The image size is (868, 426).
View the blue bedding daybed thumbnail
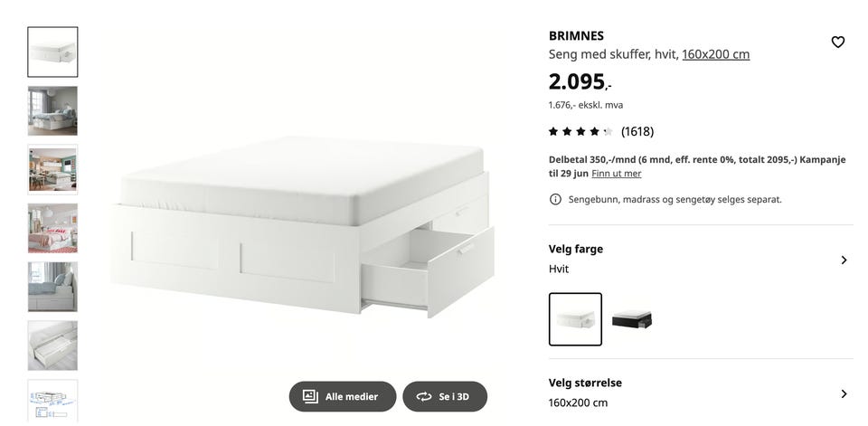tap(52, 287)
